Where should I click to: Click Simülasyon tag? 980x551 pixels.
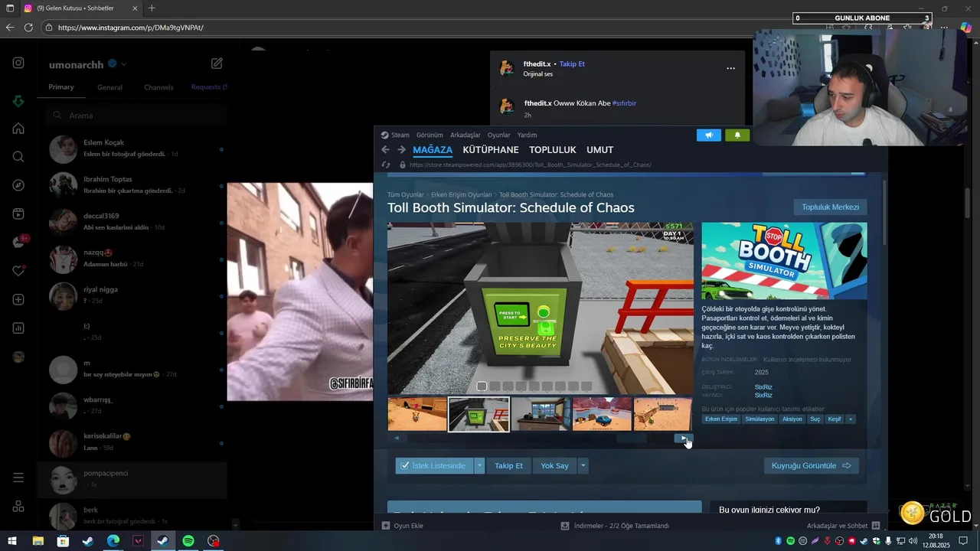pyautogui.click(x=759, y=419)
